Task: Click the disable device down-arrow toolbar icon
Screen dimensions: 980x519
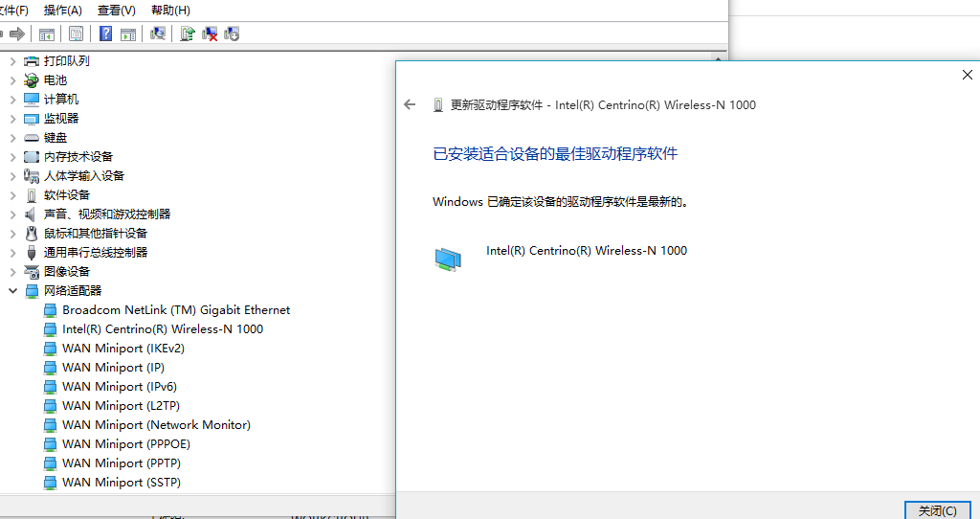Action: point(232,34)
